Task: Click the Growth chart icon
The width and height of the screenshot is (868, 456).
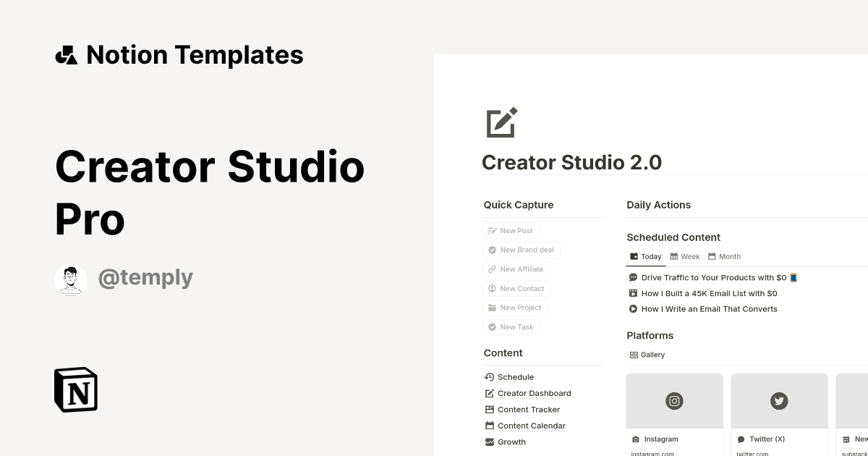Action: pyautogui.click(x=489, y=442)
